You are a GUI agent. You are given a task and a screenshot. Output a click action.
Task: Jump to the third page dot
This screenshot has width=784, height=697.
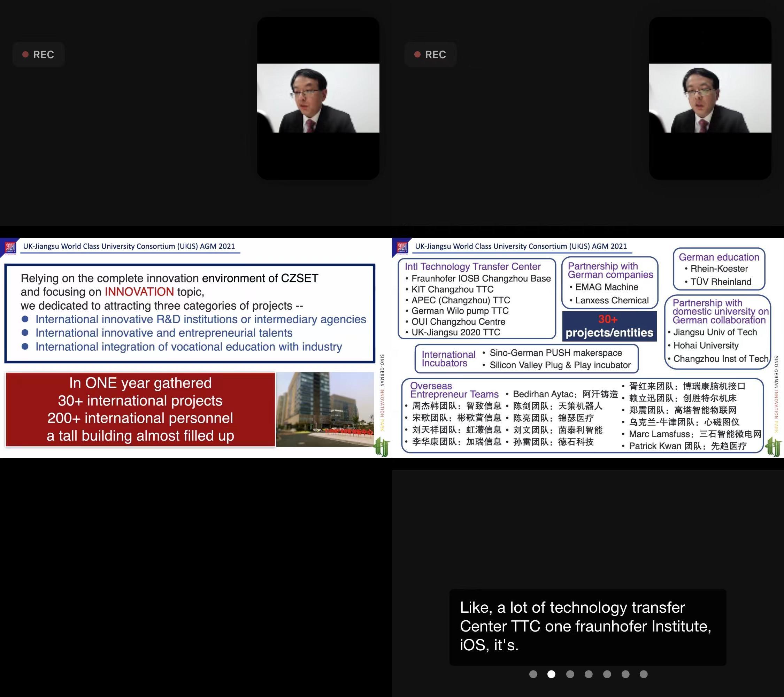click(x=570, y=674)
